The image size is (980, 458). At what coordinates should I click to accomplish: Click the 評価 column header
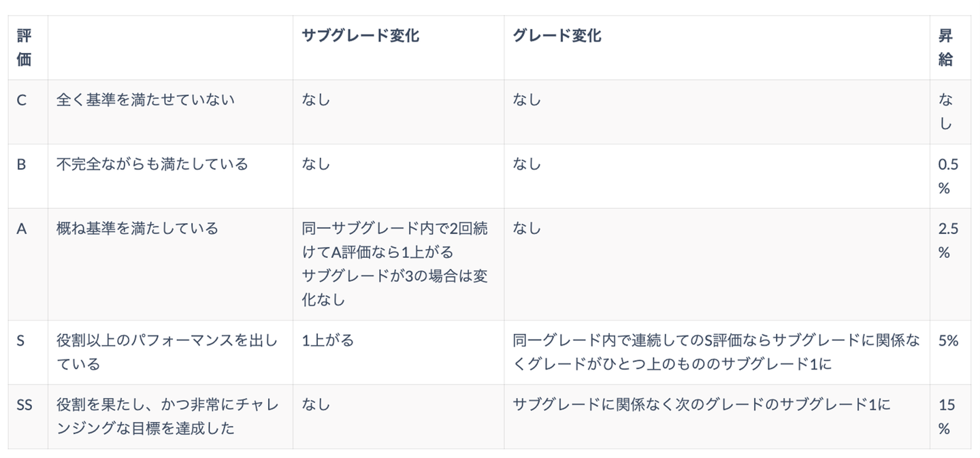(x=24, y=48)
